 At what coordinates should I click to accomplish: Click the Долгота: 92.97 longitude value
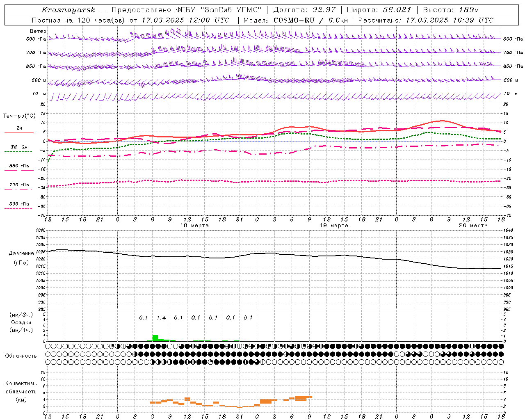304,10
